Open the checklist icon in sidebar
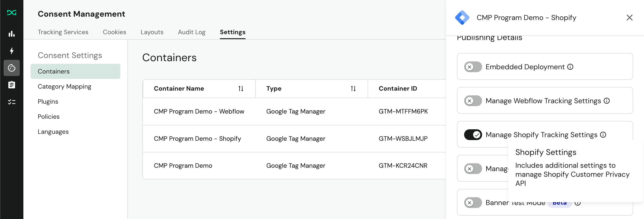This screenshot has height=219, width=644. pos(11,102)
